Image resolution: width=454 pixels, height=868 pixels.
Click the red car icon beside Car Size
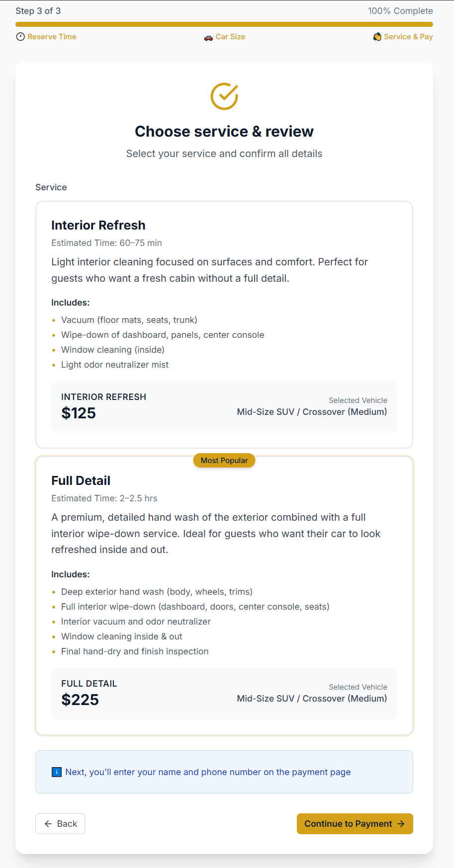coord(208,37)
